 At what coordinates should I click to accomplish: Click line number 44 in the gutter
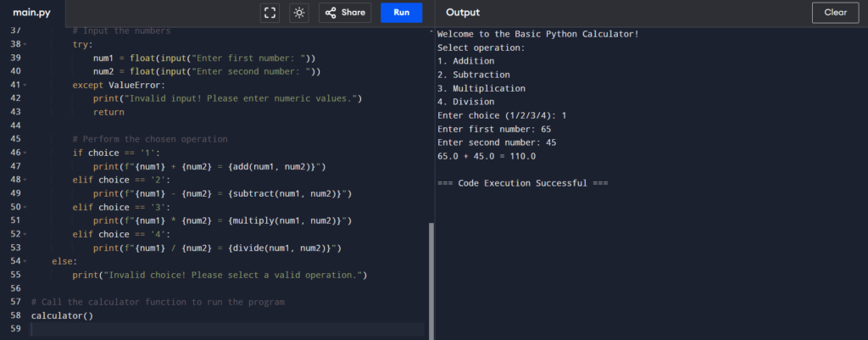15,125
